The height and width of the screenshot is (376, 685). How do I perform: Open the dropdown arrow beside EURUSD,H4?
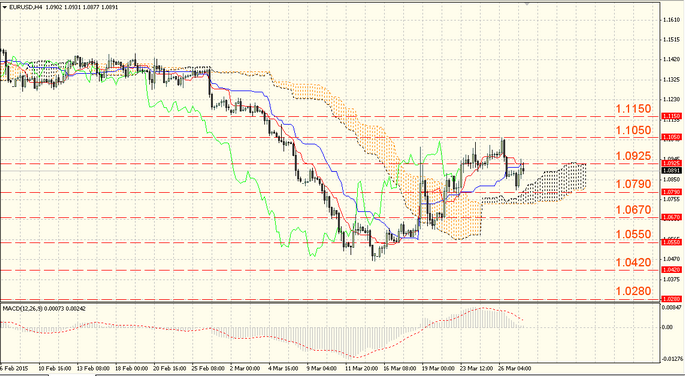[x=5, y=7]
